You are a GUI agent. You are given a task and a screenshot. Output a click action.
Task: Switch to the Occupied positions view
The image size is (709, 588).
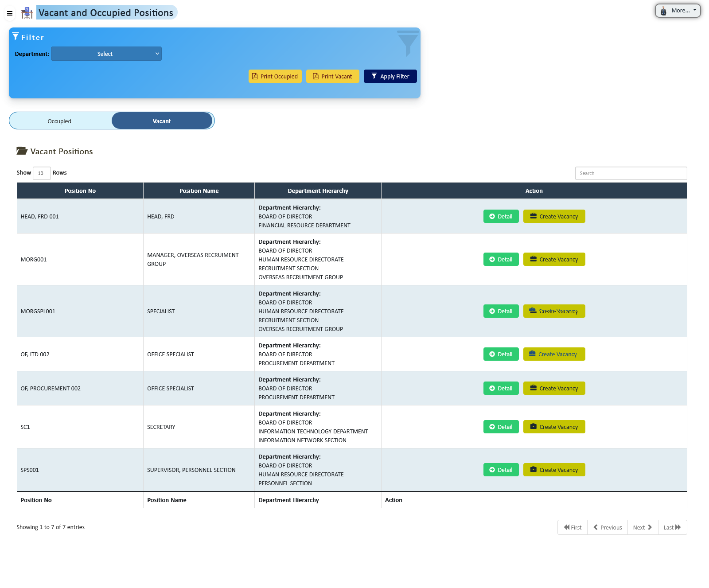59,121
